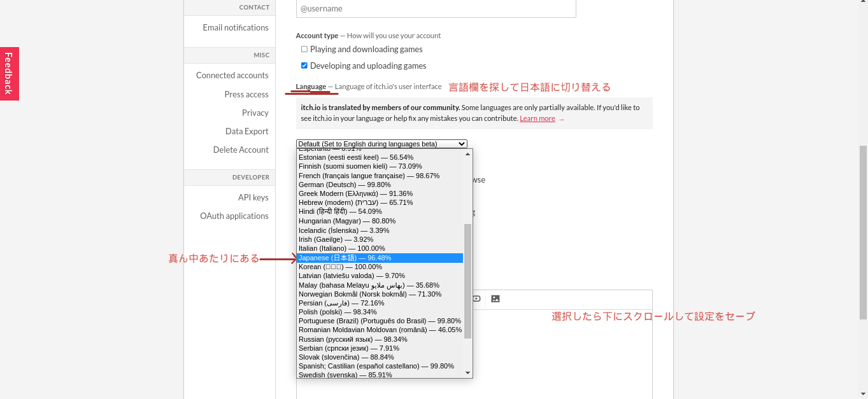Click the @username input field

436,9
